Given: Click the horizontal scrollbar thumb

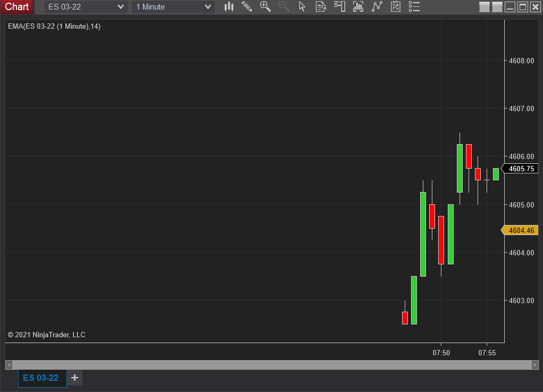Looking at the screenshot, I should click(272, 365).
